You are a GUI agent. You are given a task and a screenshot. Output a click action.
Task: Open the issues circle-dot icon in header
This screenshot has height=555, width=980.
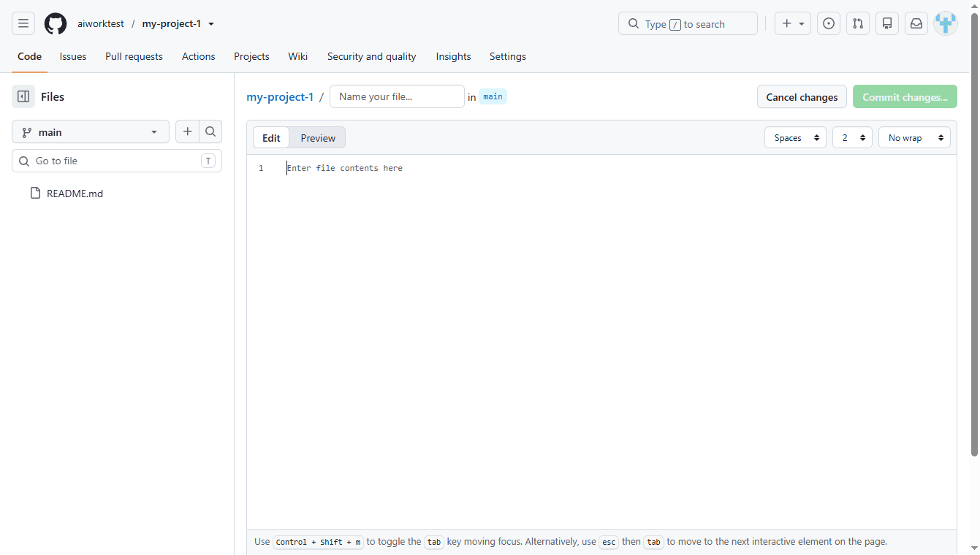[x=829, y=23]
